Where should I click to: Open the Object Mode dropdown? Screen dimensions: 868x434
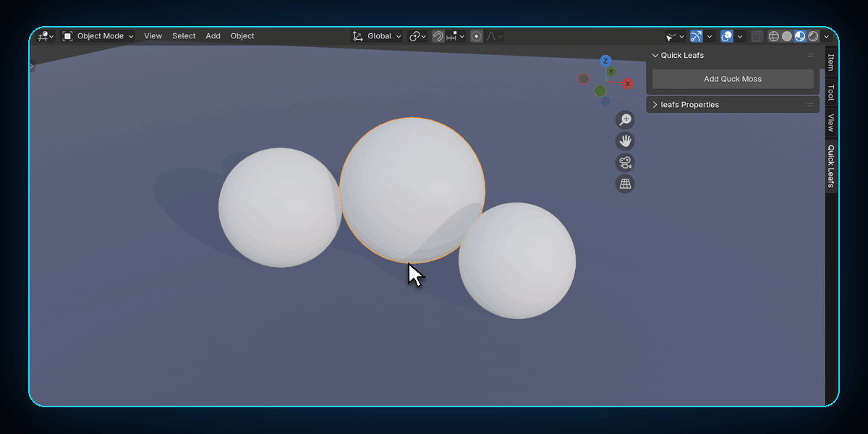click(98, 36)
